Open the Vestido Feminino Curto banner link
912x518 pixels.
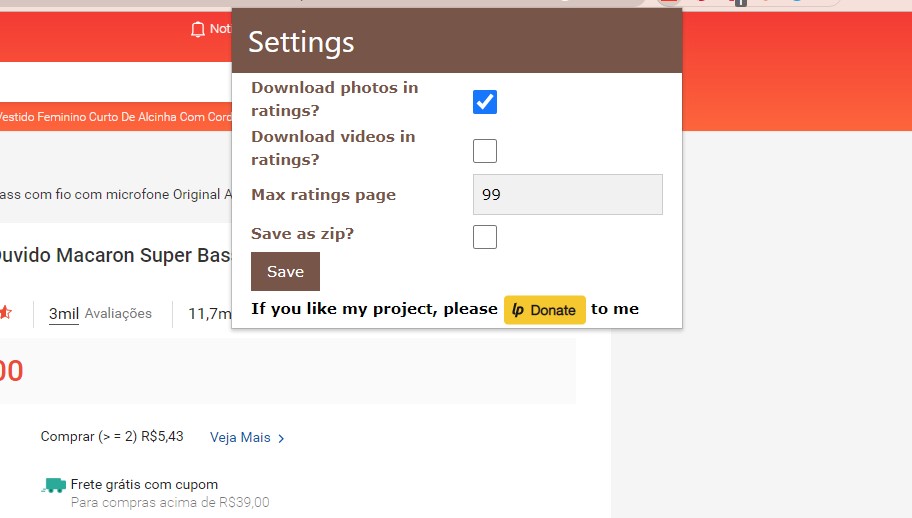115,117
